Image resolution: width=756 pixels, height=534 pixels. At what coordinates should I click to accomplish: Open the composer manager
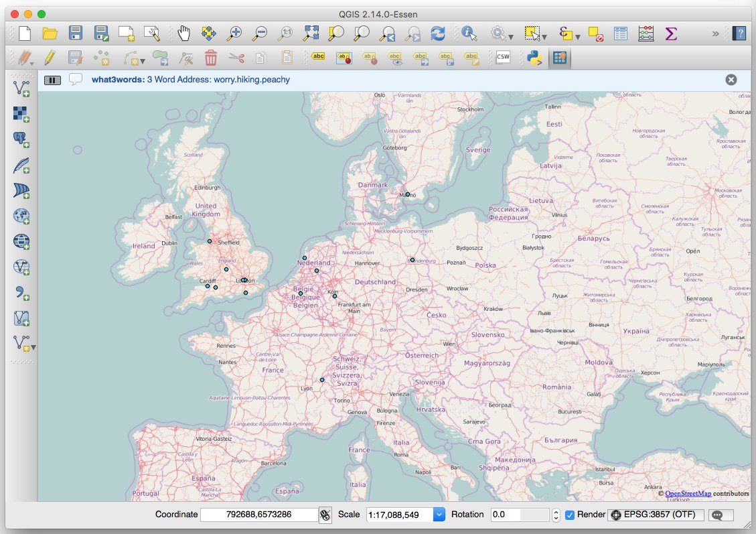click(152, 34)
